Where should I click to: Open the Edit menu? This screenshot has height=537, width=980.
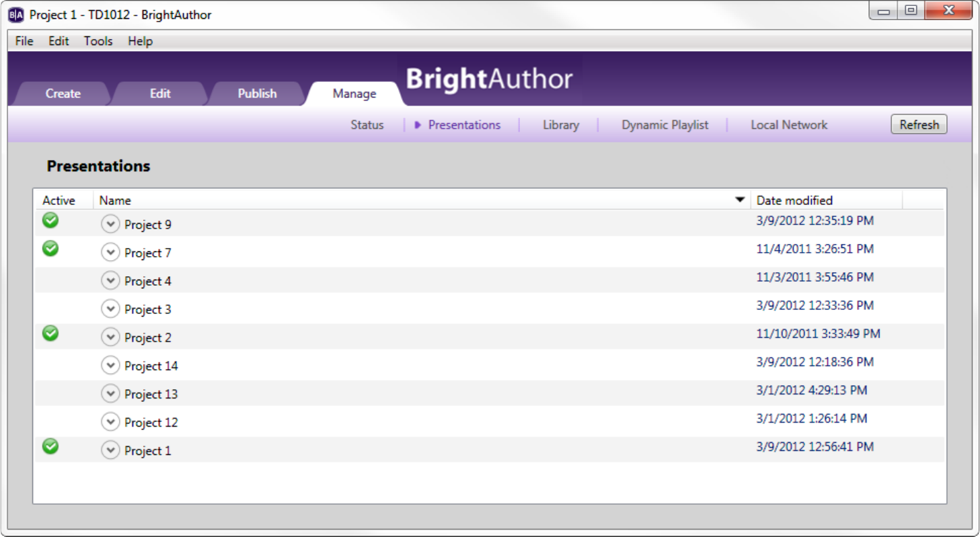59,41
